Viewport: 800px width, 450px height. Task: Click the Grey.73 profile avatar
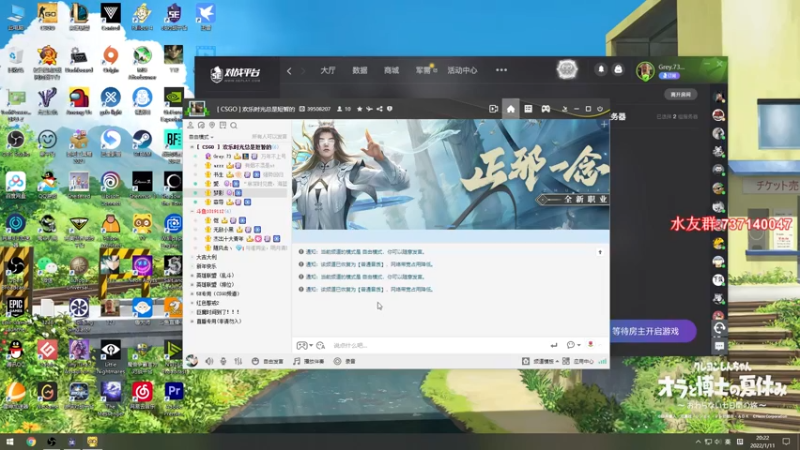(x=645, y=71)
